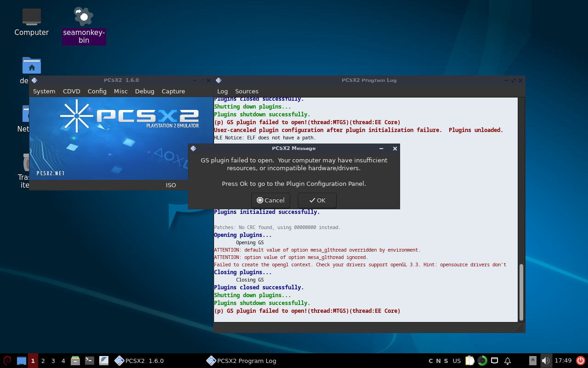Click the Program Log vertical scrollbar
The height and width of the screenshot is (368, 588).
tap(521, 293)
